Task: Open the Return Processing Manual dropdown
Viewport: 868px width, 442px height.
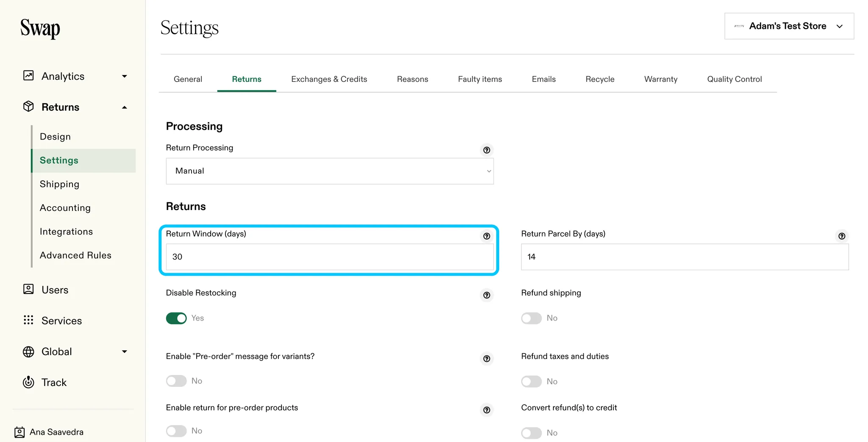Action: click(330, 171)
